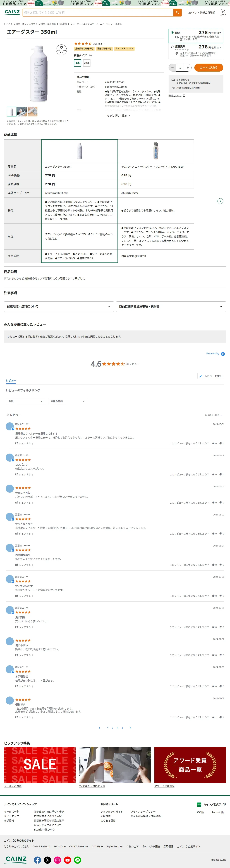Open the iOS版 app link

(200, 812)
